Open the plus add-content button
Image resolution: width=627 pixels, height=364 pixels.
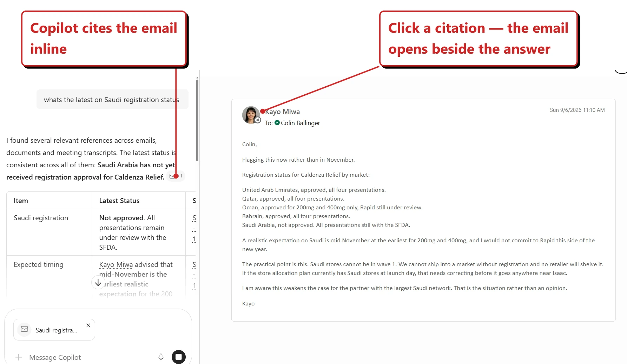19,357
